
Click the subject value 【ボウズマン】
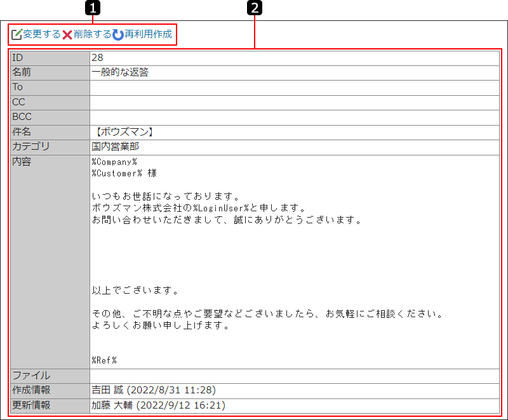[x=124, y=132]
